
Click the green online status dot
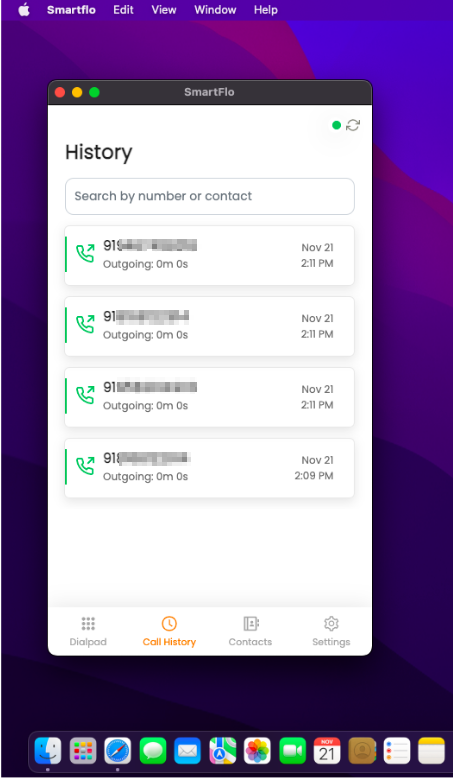point(337,125)
